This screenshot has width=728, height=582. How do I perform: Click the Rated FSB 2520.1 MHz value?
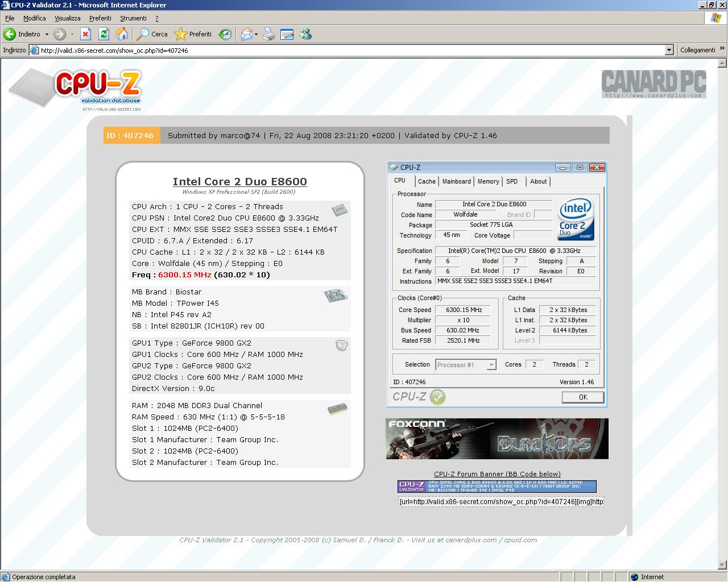(464, 340)
